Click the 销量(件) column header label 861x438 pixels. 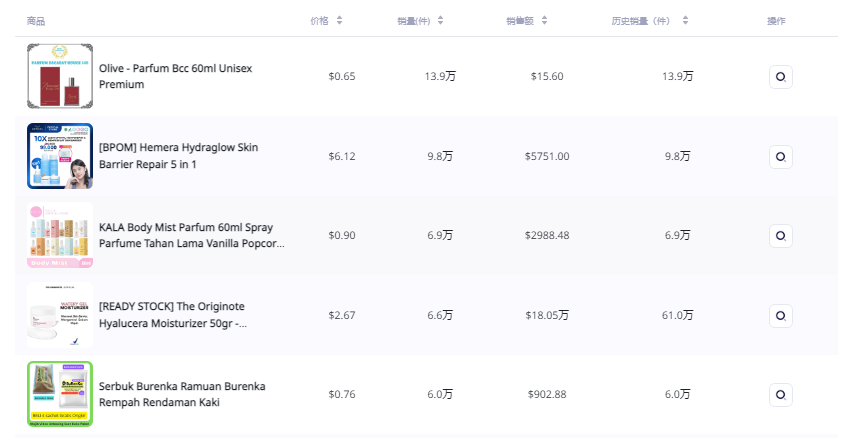pyautogui.click(x=413, y=21)
